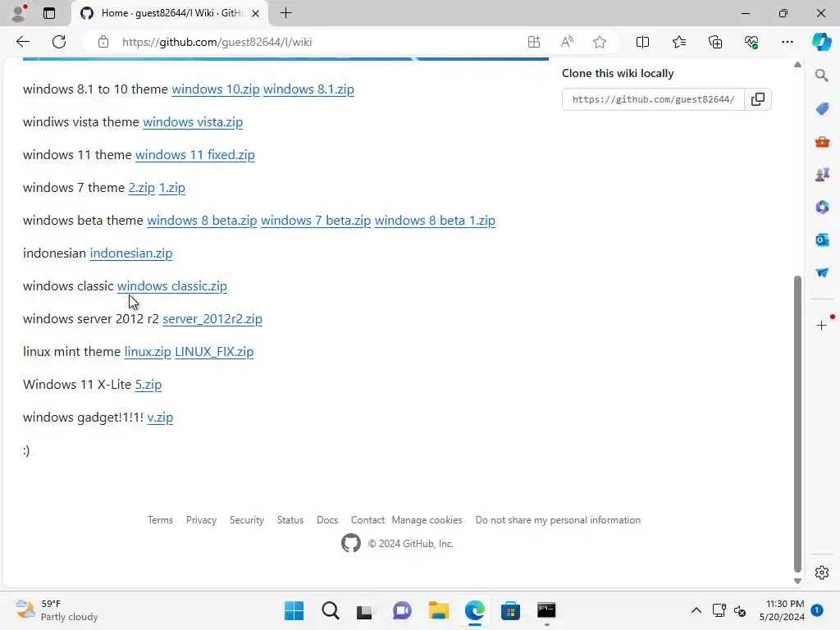Download 1.zip for windows 7 theme

click(172, 188)
